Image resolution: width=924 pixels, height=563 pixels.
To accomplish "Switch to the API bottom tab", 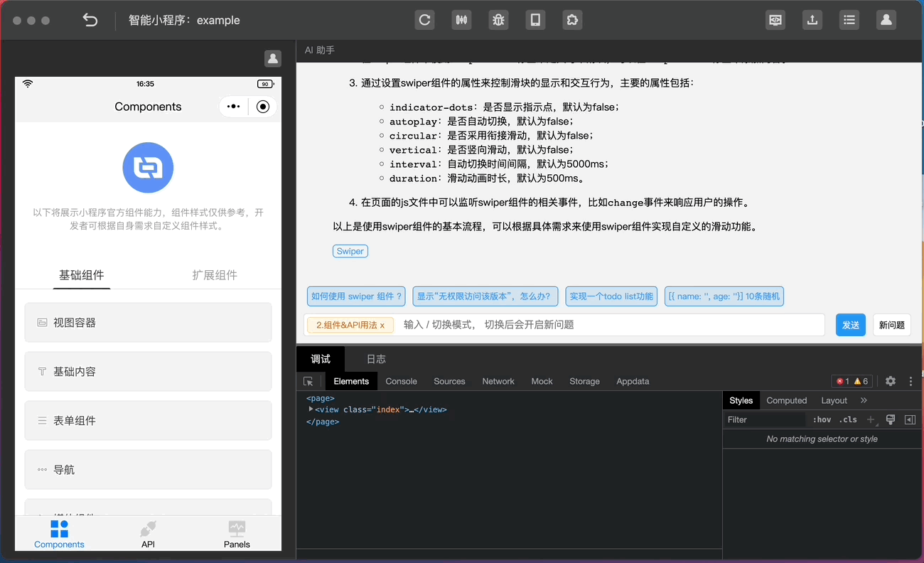I will pos(148,534).
